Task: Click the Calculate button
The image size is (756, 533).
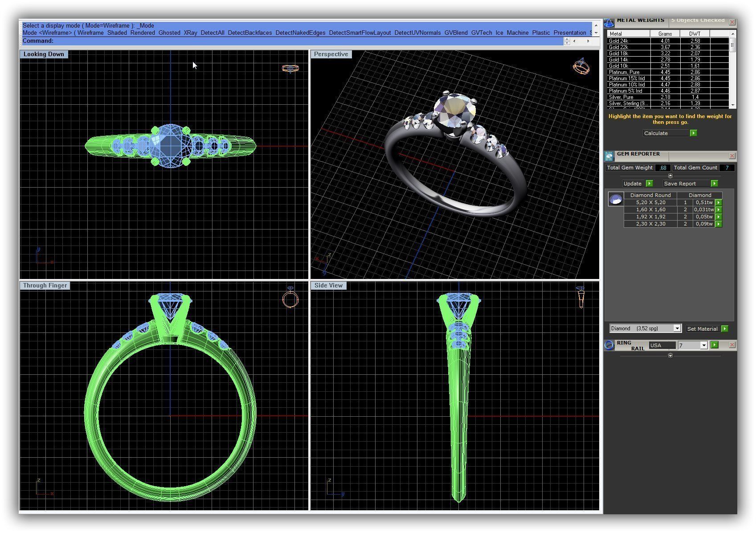Action: coord(670,133)
